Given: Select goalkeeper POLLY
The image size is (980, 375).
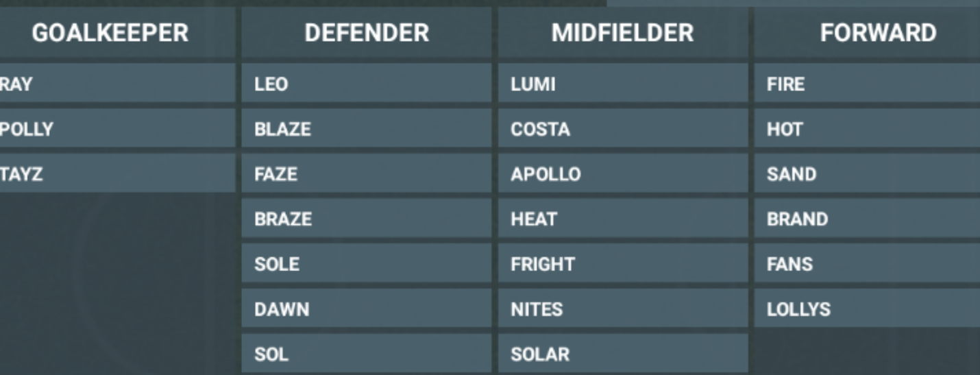Looking at the screenshot, I should (x=117, y=129).
